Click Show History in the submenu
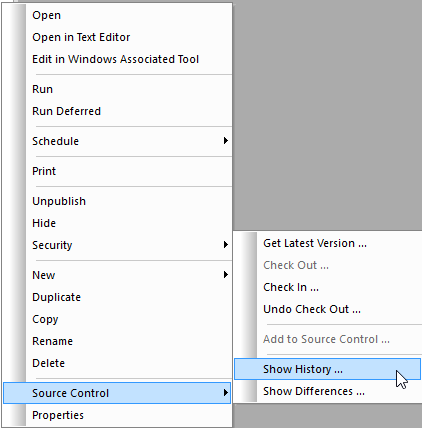422x428 pixels. 327,369
